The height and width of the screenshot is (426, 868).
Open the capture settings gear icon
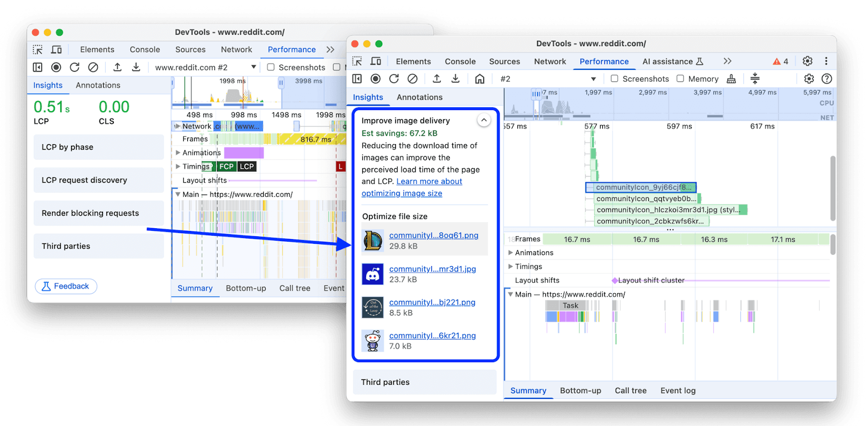[x=809, y=79]
